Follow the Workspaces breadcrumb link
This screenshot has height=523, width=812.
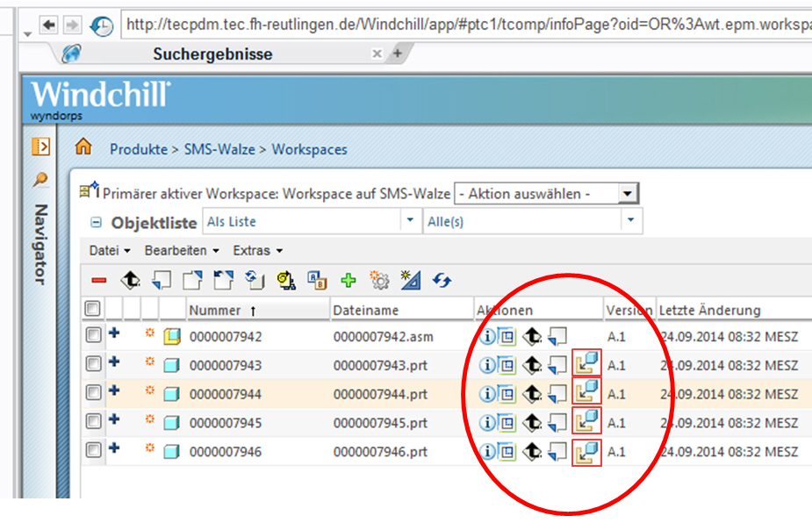tap(309, 150)
